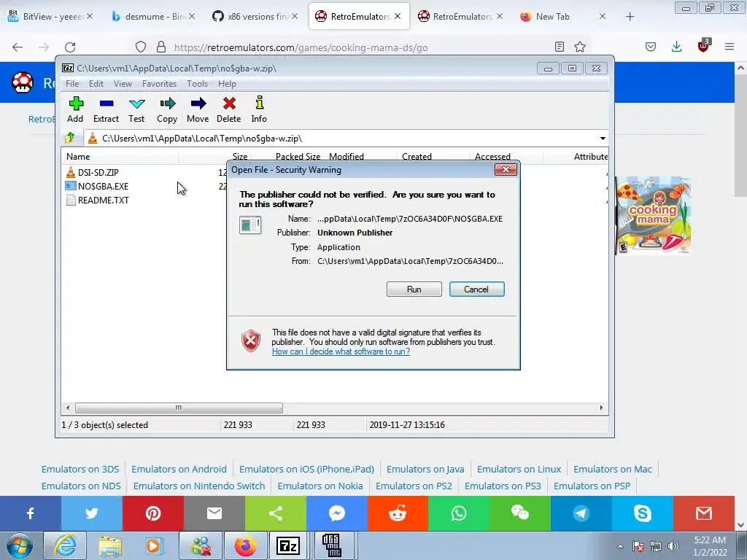Viewport: 747px width, 560px height.
Task: Open Emulators on Linux link
Action: (519, 469)
